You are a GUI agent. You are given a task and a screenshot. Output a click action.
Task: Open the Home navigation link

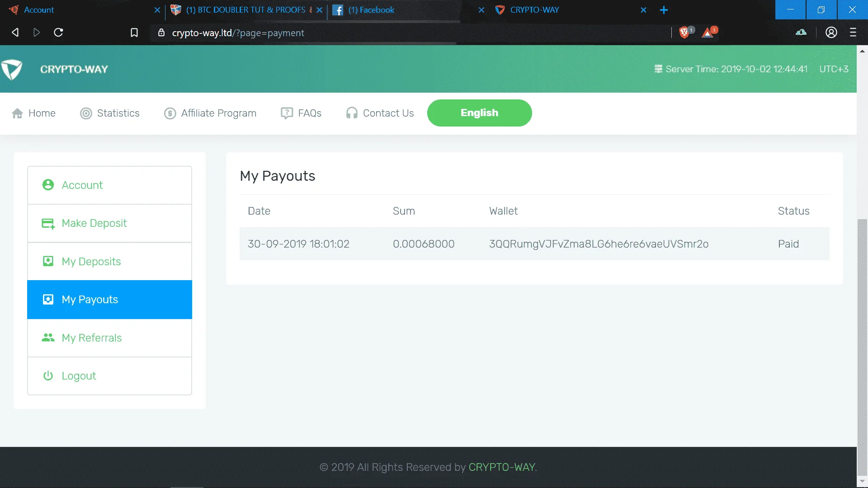click(42, 113)
